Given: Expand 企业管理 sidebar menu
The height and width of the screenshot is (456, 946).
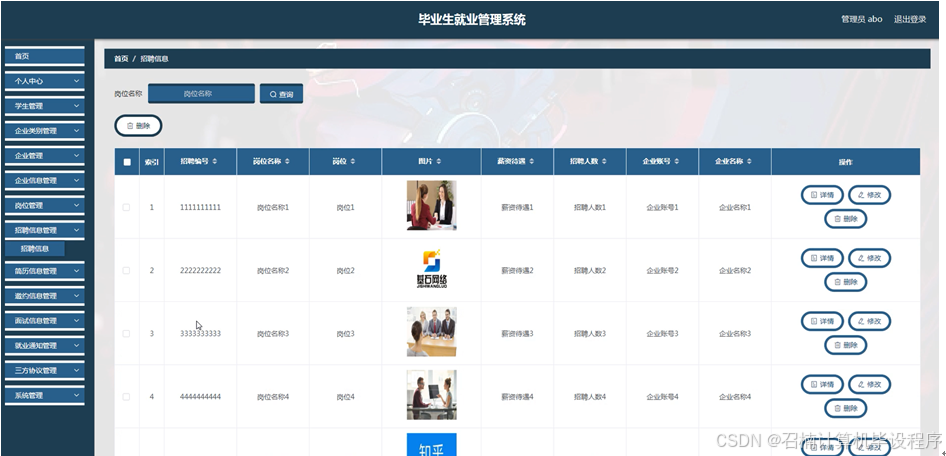Looking at the screenshot, I should pyautogui.click(x=45, y=156).
